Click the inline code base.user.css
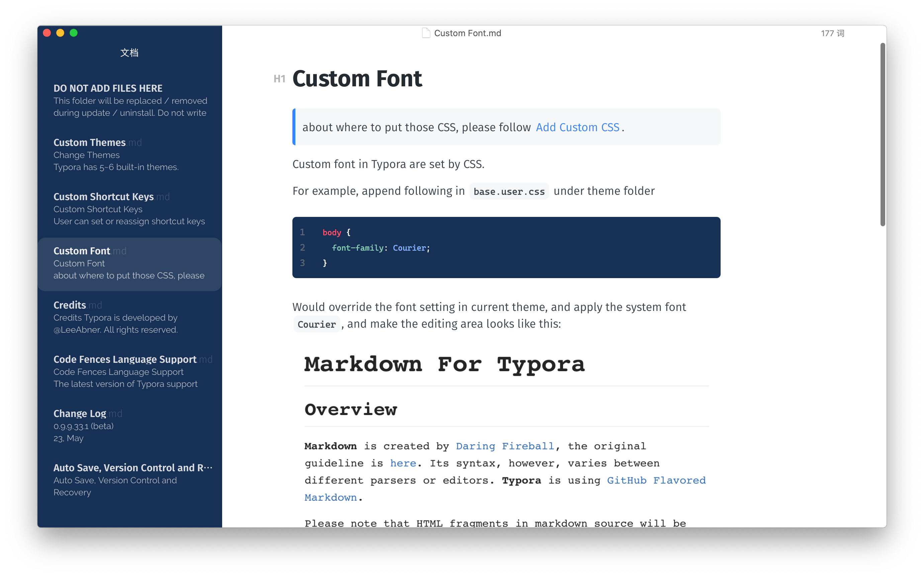The image size is (924, 577). tap(509, 191)
